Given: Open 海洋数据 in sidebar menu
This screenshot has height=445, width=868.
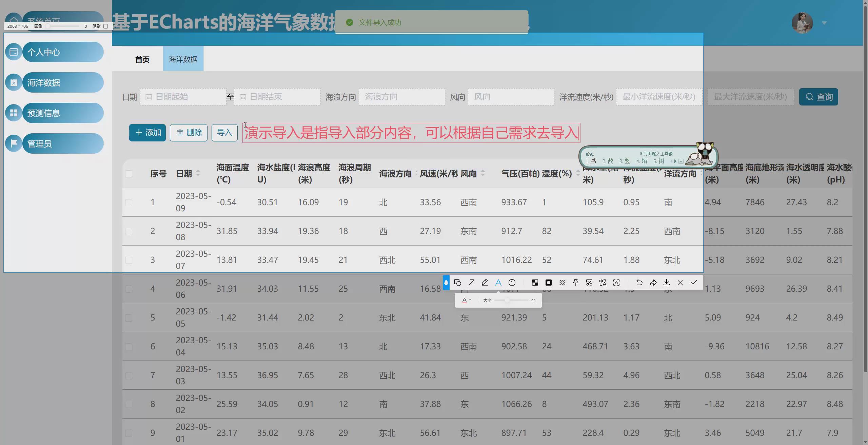Looking at the screenshot, I should tap(63, 82).
